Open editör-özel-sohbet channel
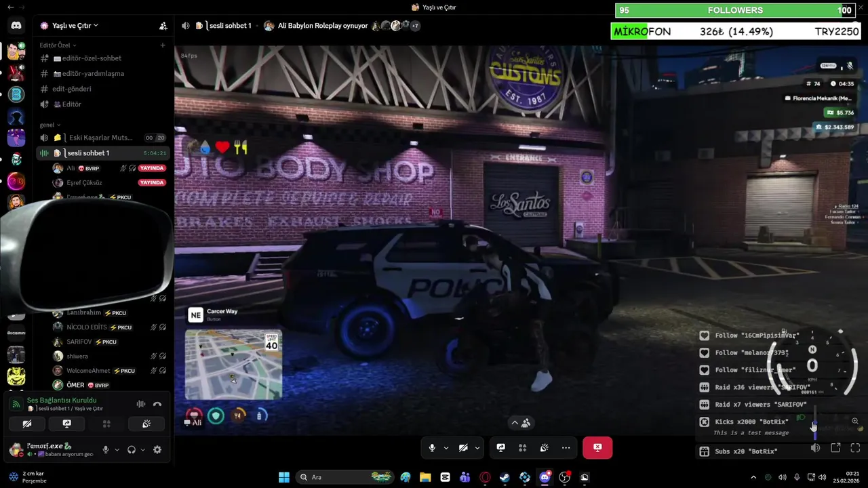This screenshot has width=868, height=488. 103,58
